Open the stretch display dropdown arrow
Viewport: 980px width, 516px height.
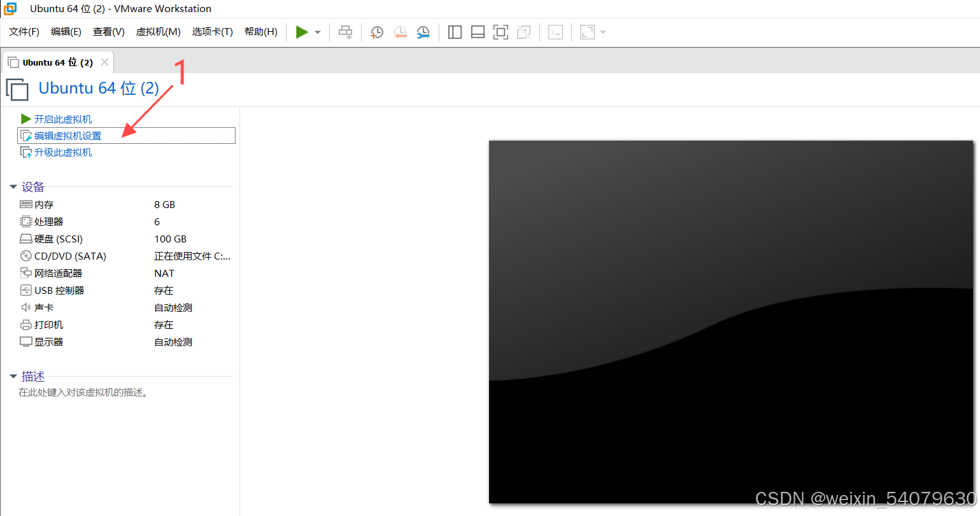point(603,32)
